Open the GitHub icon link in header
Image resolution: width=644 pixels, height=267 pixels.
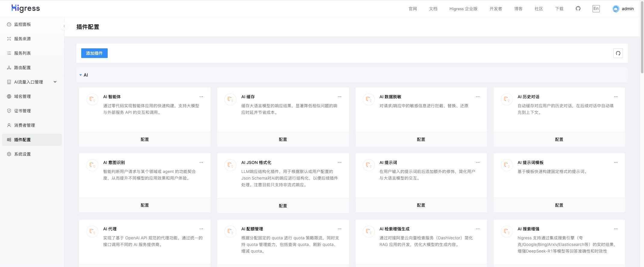(x=578, y=9)
